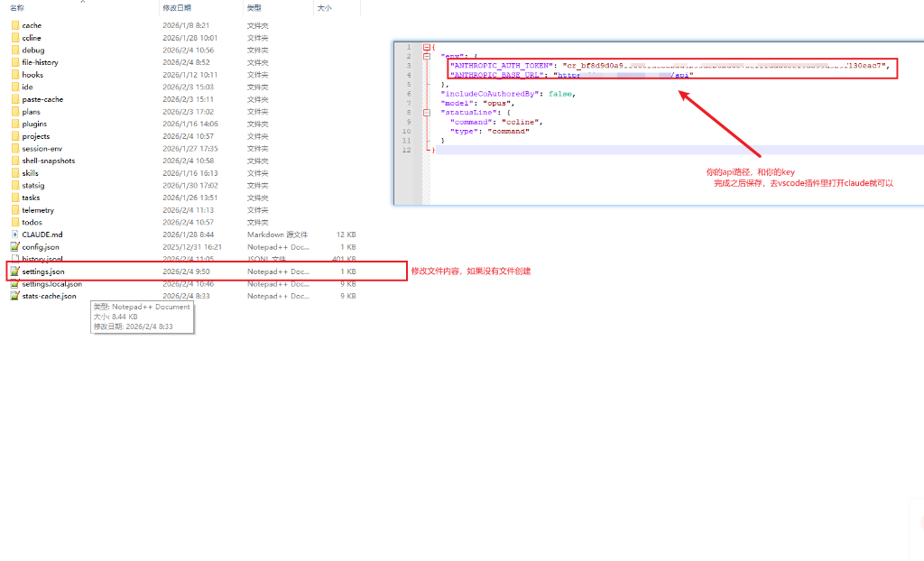Select the projects folder name
The height and width of the screenshot is (561, 924).
coord(36,136)
